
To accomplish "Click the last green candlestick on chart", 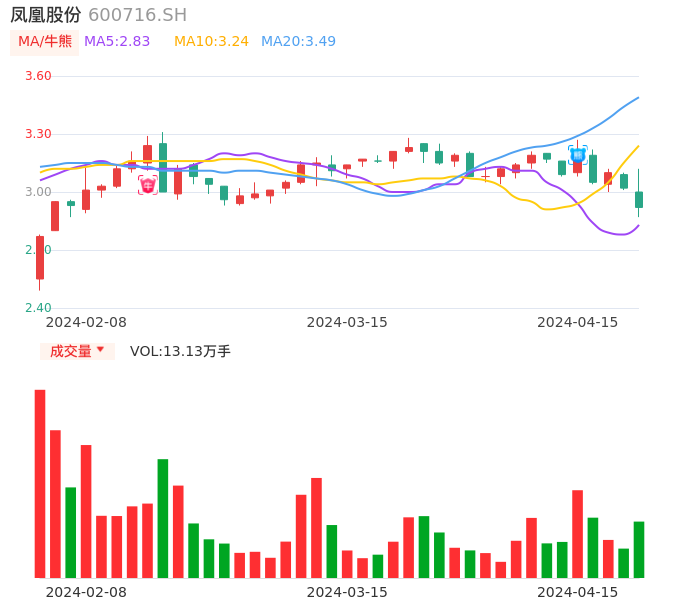I will point(639,199).
